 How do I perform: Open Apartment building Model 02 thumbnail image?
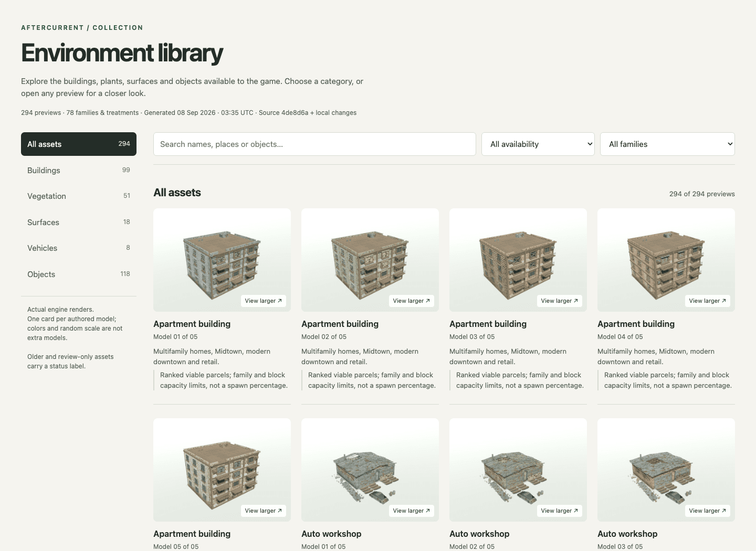coord(370,260)
